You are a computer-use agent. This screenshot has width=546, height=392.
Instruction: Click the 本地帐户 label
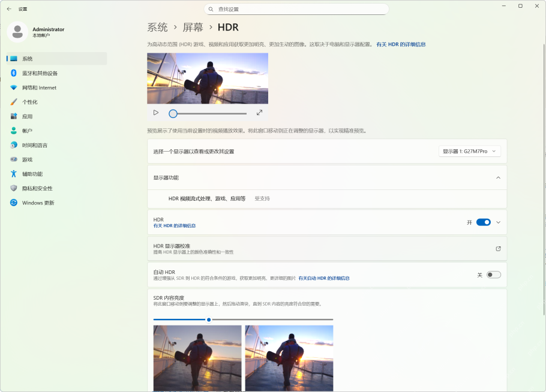(41, 35)
